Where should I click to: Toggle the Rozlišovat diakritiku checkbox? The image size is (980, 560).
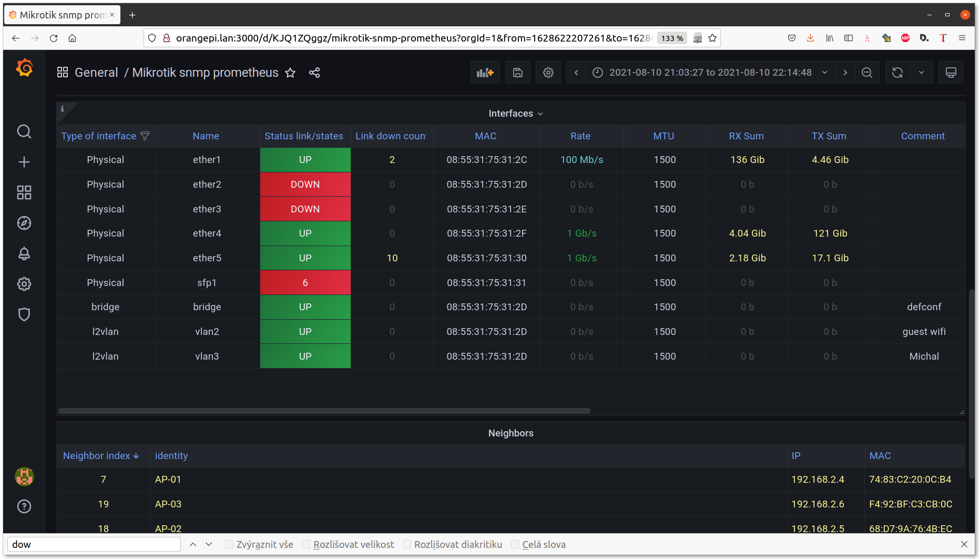coord(407,544)
